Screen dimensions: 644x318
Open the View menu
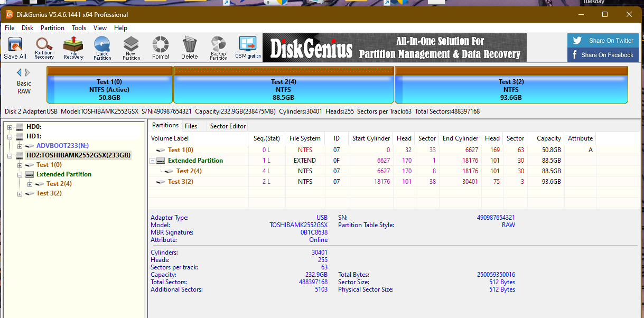click(x=100, y=28)
